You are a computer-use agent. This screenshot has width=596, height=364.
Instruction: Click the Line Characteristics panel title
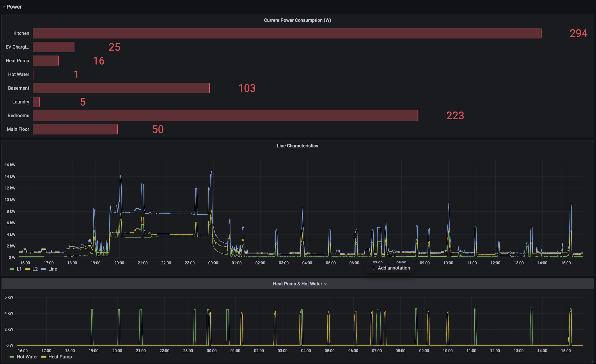297,146
